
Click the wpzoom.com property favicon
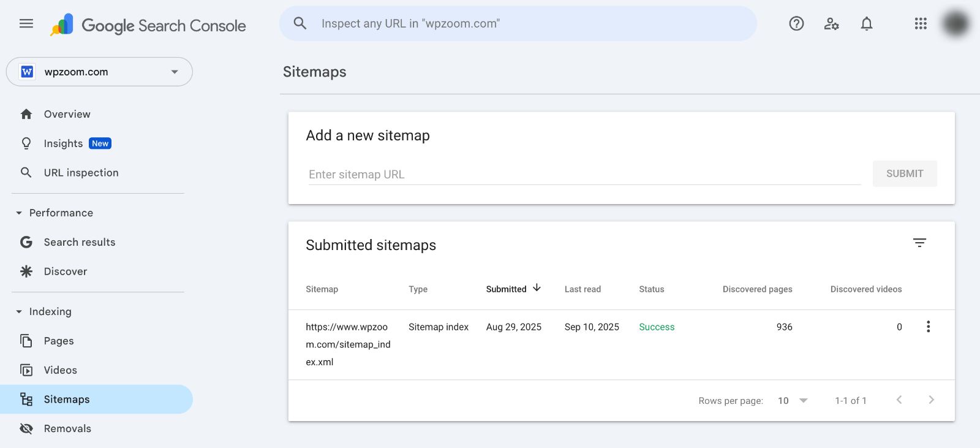[27, 72]
